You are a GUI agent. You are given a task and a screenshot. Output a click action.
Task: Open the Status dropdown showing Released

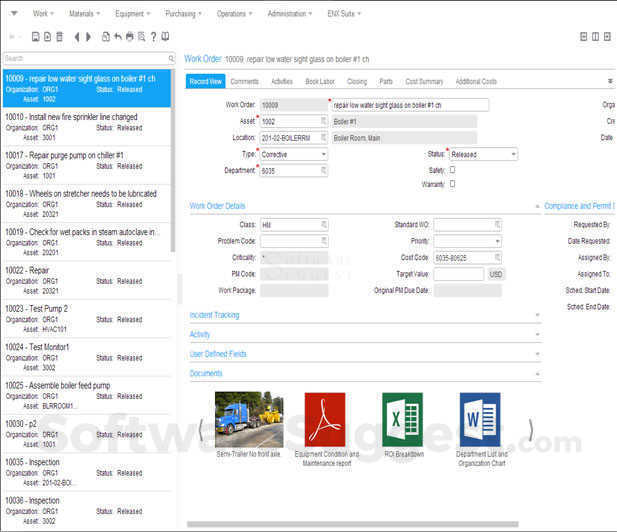(484, 154)
